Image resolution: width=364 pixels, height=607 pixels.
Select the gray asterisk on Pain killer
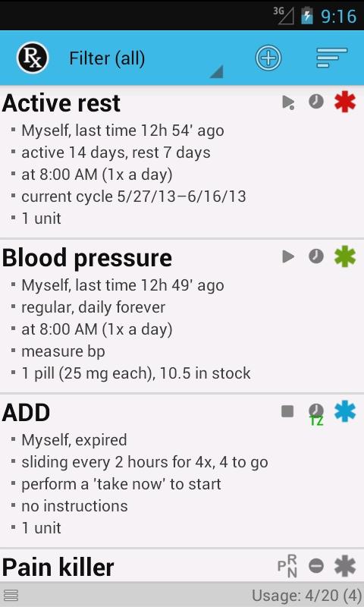coord(345,566)
